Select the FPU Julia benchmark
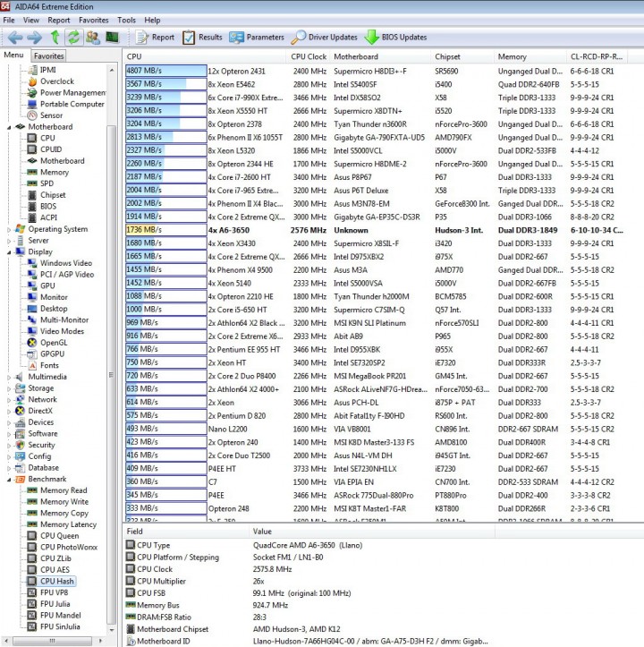The image size is (644, 647). tap(55, 604)
